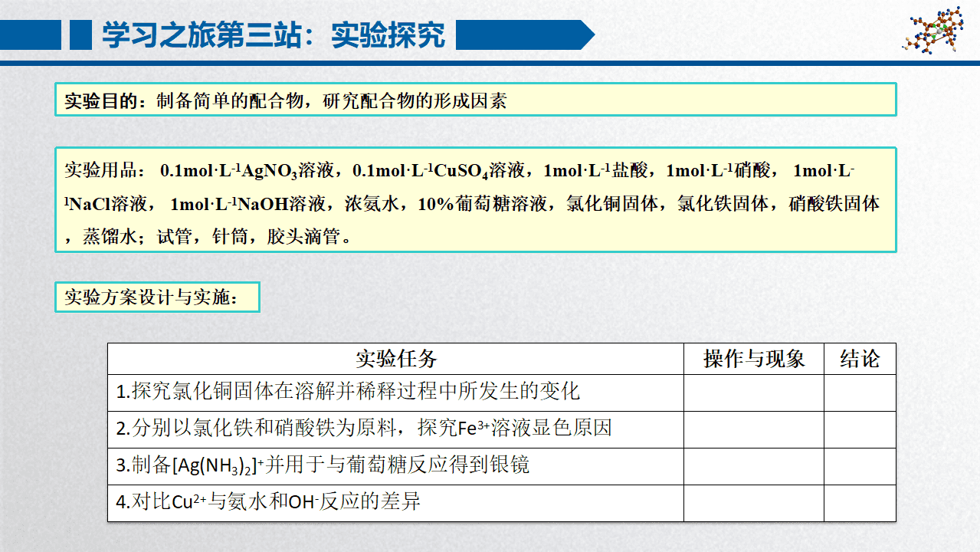The width and height of the screenshot is (980, 552).
Task: Click empty 操作与现象 cell for task 1
Action: point(754,393)
